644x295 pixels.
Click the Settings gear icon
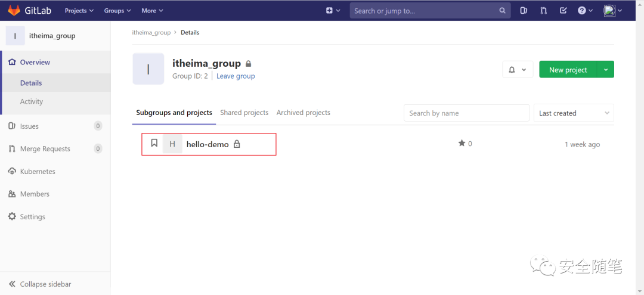(x=12, y=216)
